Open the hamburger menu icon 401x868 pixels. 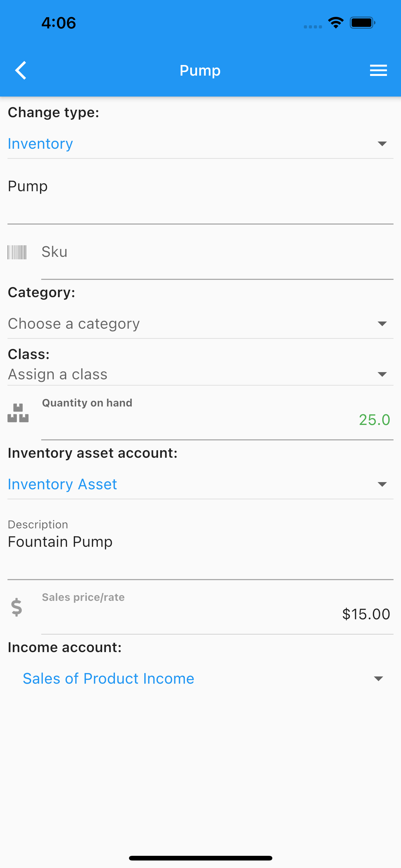[x=378, y=70]
